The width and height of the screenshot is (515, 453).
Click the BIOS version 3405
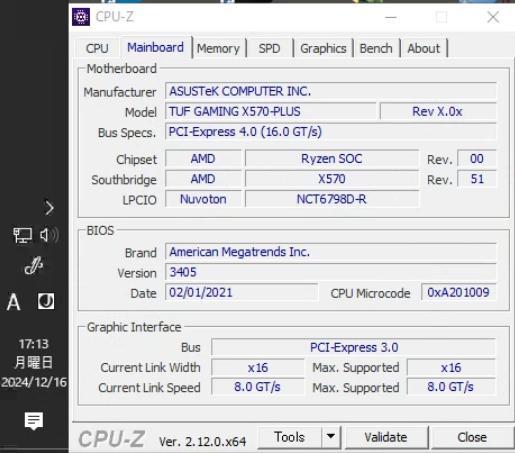point(331,272)
